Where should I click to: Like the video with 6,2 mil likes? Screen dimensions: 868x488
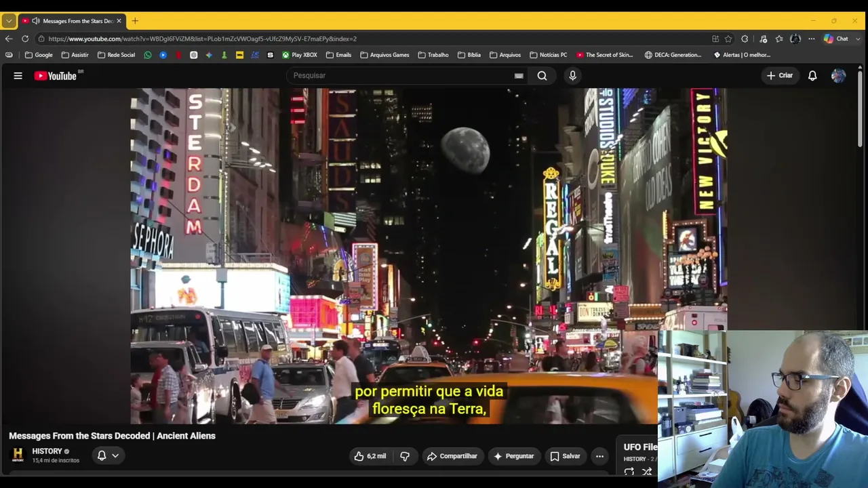pos(370,456)
